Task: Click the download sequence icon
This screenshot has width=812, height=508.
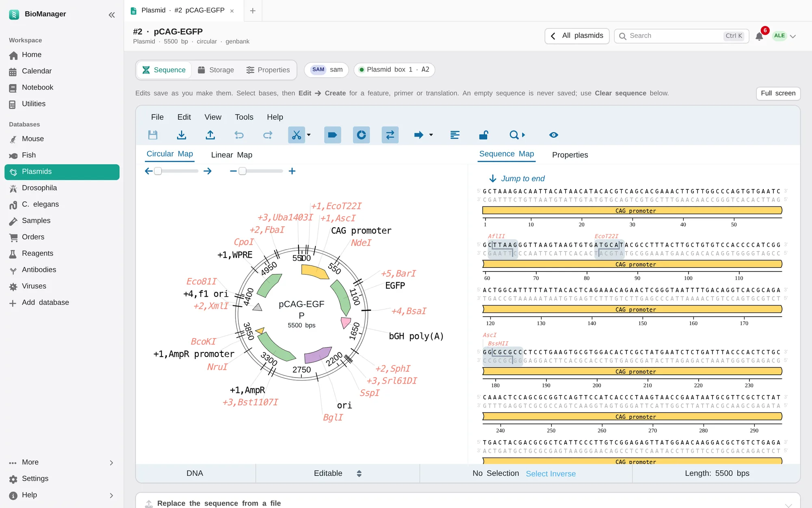Action: [181, 135]
